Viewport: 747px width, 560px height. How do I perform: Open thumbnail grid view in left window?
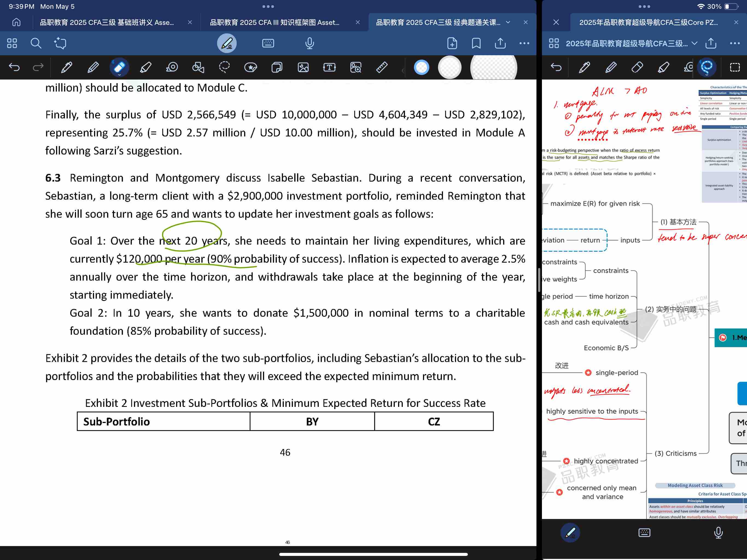[12, 43]
